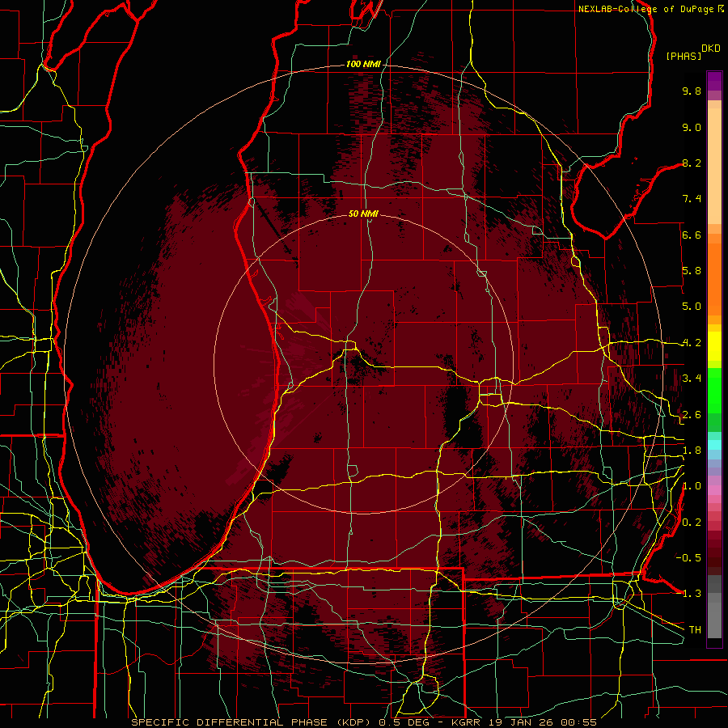The image size is (728, 728).
Task: Choose the 0.2 legend value
Action: 692,523
